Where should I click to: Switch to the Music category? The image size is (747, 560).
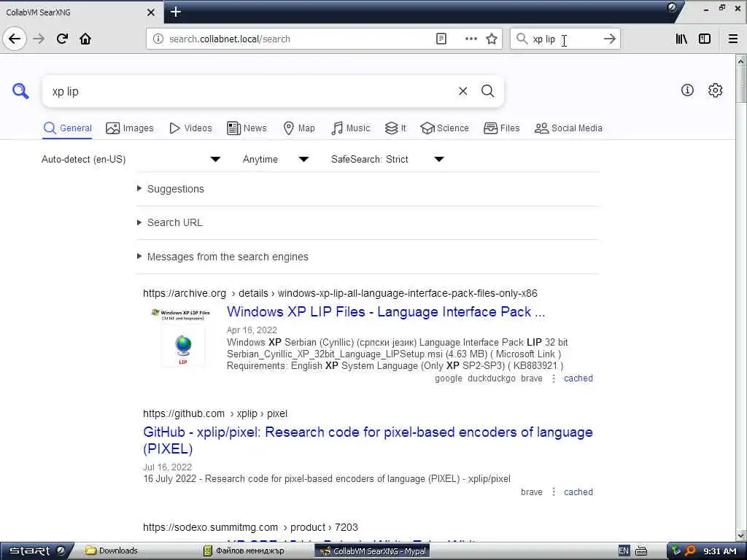[x=351, y=128]
